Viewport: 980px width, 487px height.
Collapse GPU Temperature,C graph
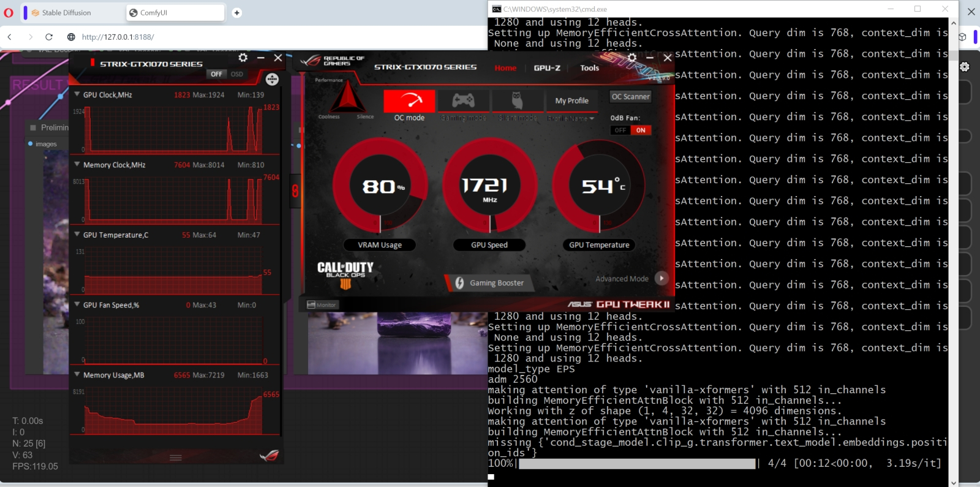(77, 235)
